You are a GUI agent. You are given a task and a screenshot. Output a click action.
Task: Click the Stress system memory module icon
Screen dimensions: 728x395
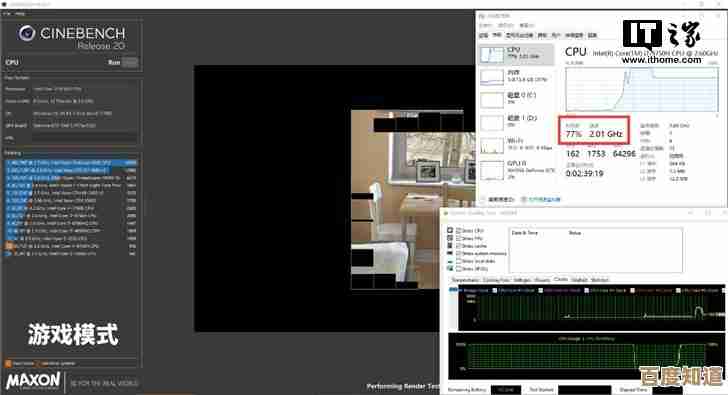tap(450, 253)
